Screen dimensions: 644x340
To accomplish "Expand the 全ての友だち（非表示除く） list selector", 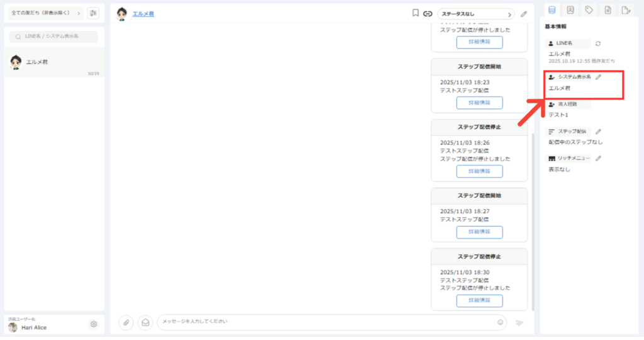I will click(45, 13).
